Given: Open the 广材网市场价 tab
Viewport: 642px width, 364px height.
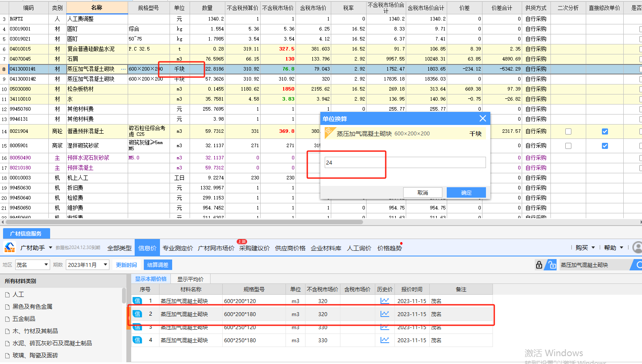Looking at the screenshot, I should (216, 248).
